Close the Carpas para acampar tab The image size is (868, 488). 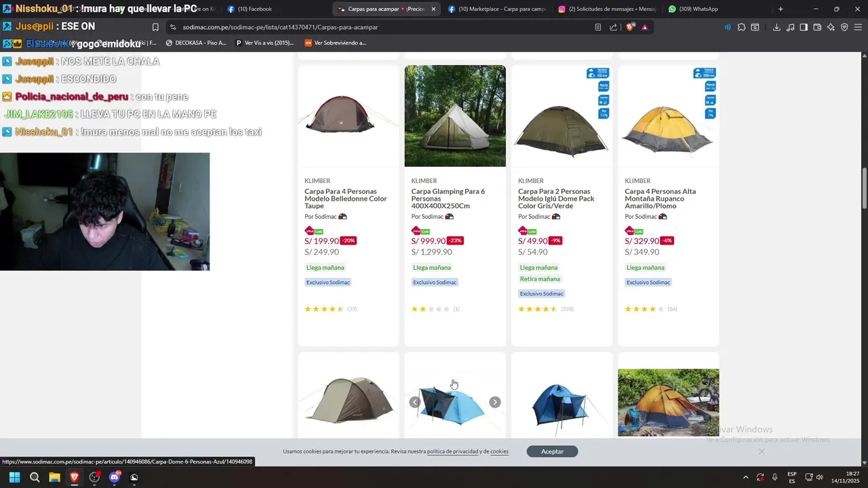pyautogui.click(x=433, y=9)
